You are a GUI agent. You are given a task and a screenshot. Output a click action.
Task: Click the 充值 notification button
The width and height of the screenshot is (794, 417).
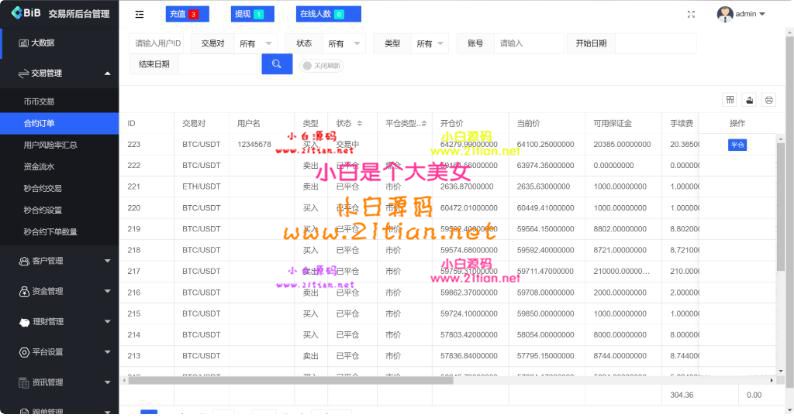[183, 14]
